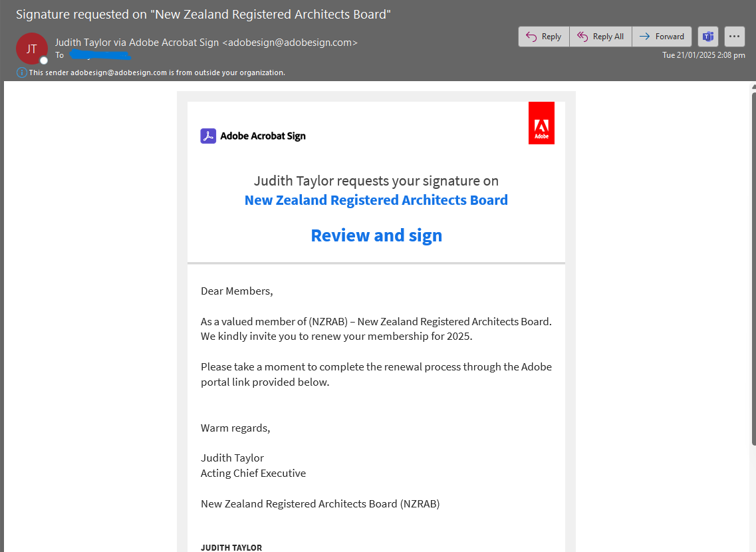Click the red Adobe logo
This screenshot has width=756, height=552.
point(541,123)
